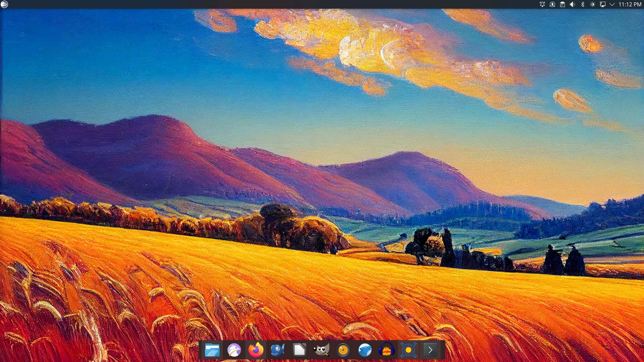Open the orange disc media application

click(343, 350)
